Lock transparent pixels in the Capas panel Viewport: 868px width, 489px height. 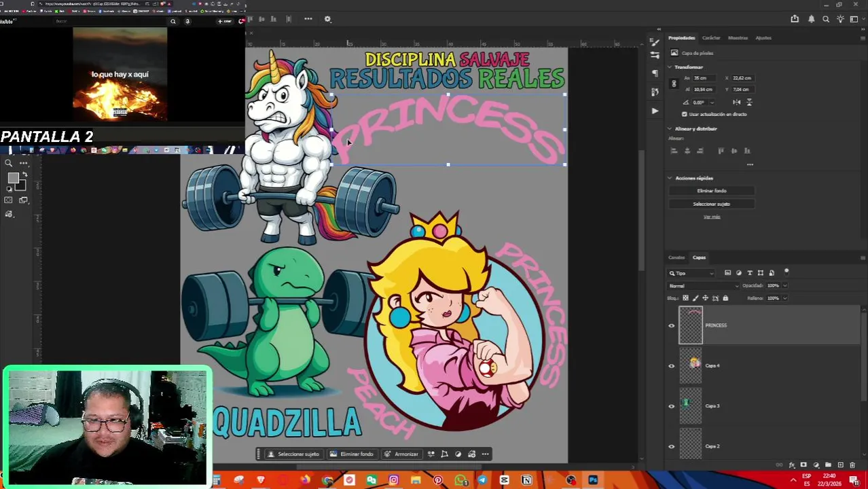click(x=685, y=298)
